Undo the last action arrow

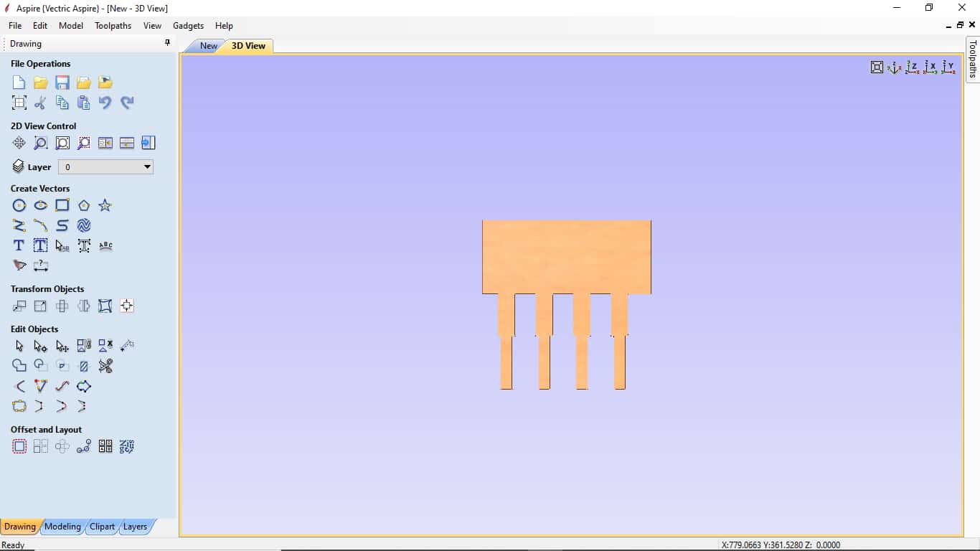pyautogui.click(x=105, y=103)
